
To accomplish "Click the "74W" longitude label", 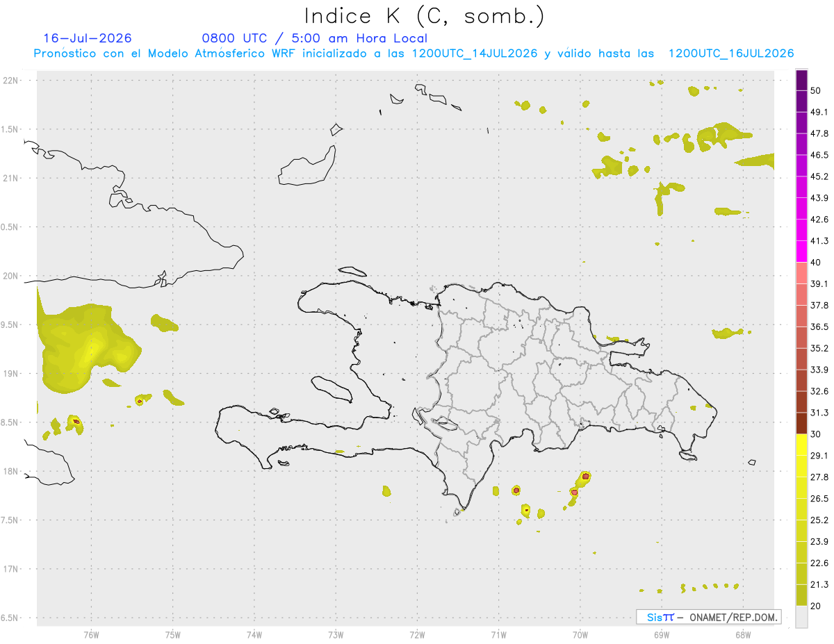I will 254,634.
